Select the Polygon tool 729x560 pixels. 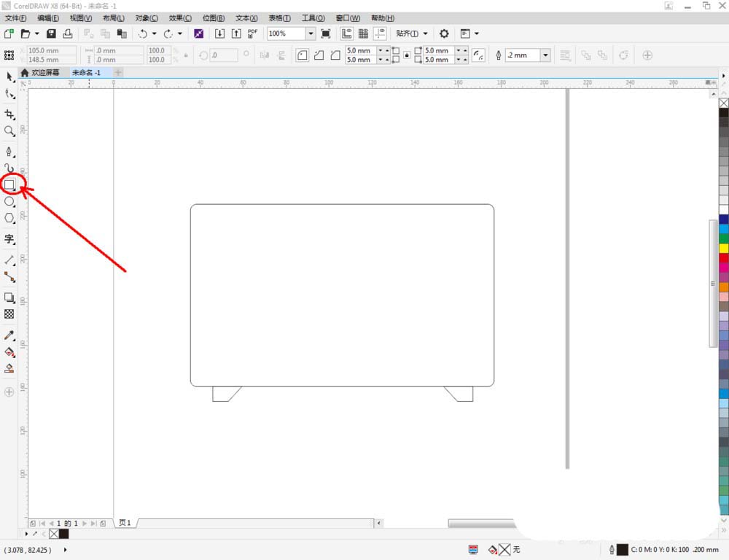(x=9, y=218)
